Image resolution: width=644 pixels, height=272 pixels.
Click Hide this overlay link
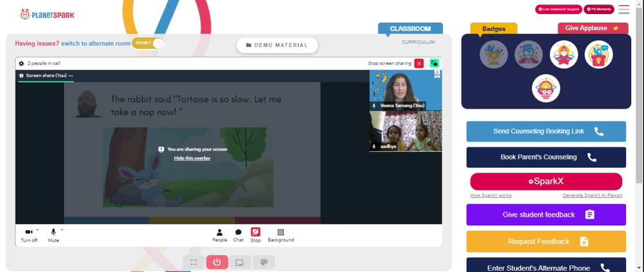coord(192,158)
